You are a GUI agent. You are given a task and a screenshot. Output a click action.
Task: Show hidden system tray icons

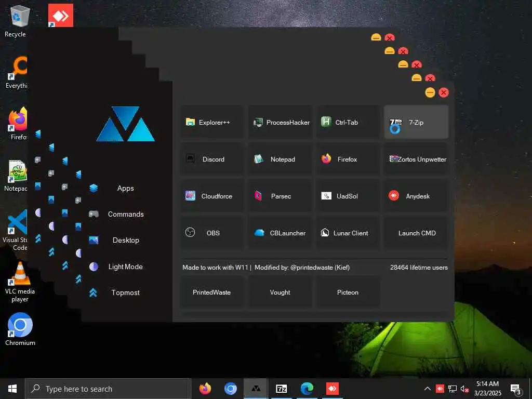(428, 389)
